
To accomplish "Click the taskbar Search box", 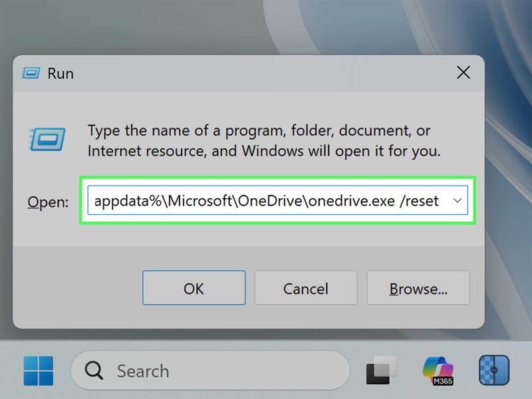I will point(210,370).
